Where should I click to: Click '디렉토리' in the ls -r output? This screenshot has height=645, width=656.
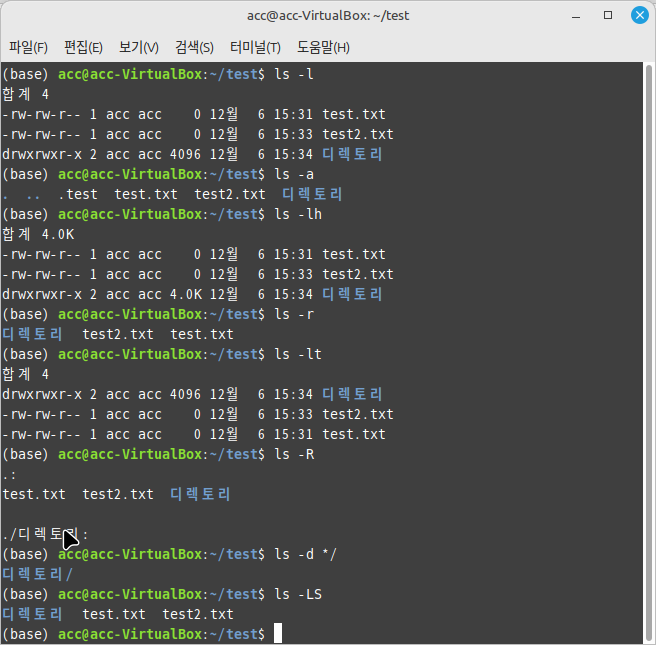(x=32, y=334)
